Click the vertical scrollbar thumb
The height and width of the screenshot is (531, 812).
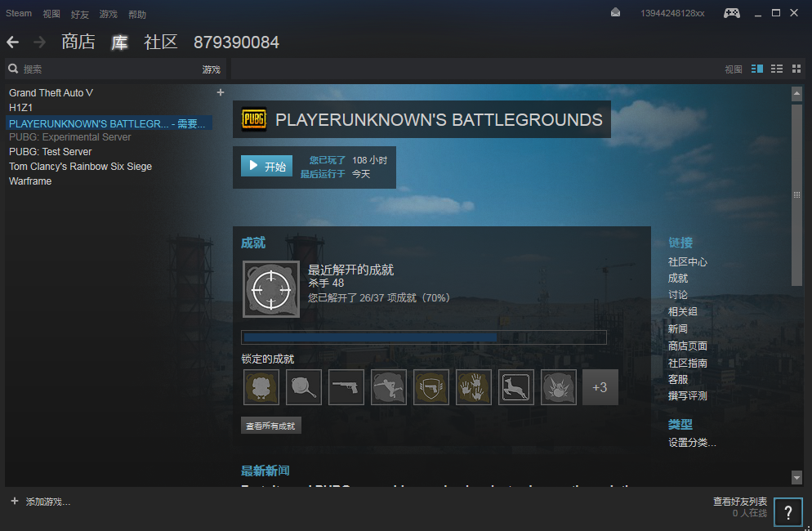(796, 194)
